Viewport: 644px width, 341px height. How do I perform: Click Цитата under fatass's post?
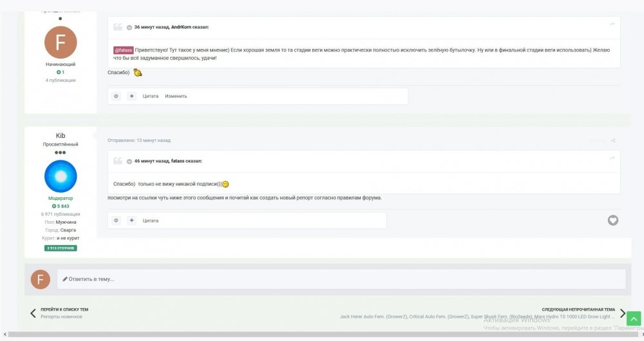coord(150,96)
